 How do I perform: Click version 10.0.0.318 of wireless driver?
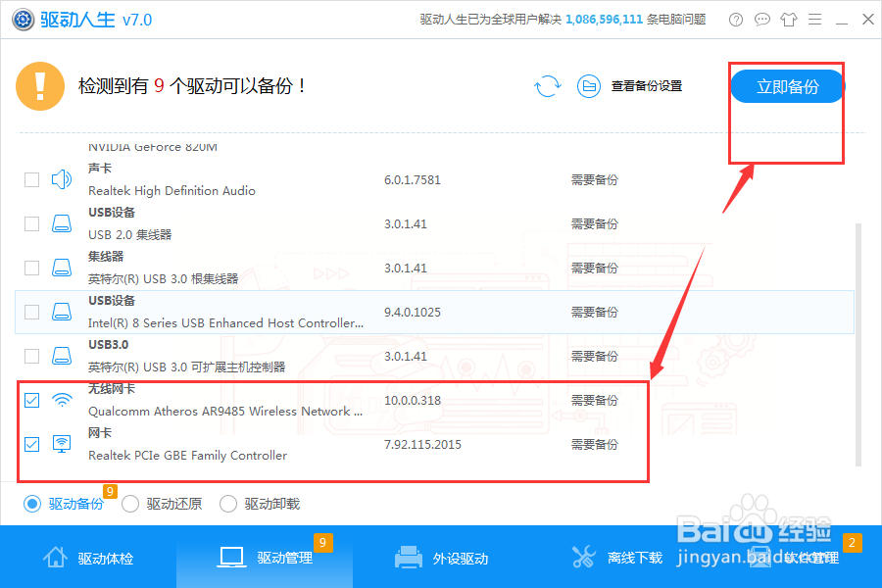pyautogui.click(x=413, y=401)
